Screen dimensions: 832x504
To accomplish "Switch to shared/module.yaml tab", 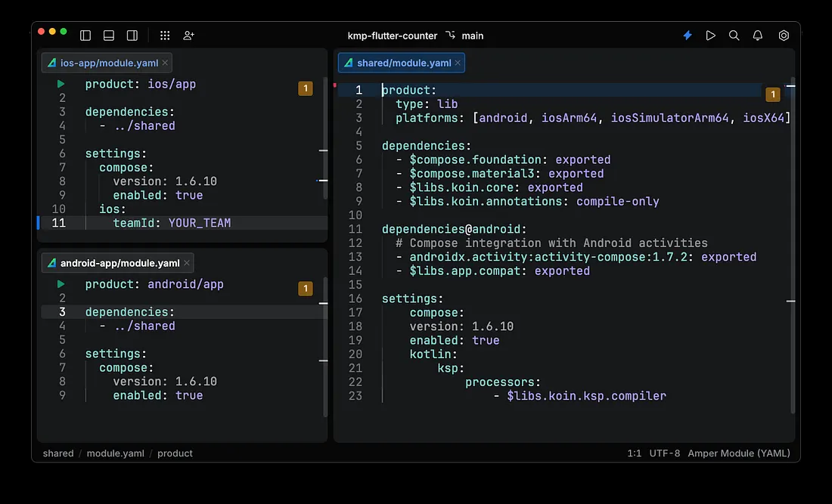I will 401,63.
